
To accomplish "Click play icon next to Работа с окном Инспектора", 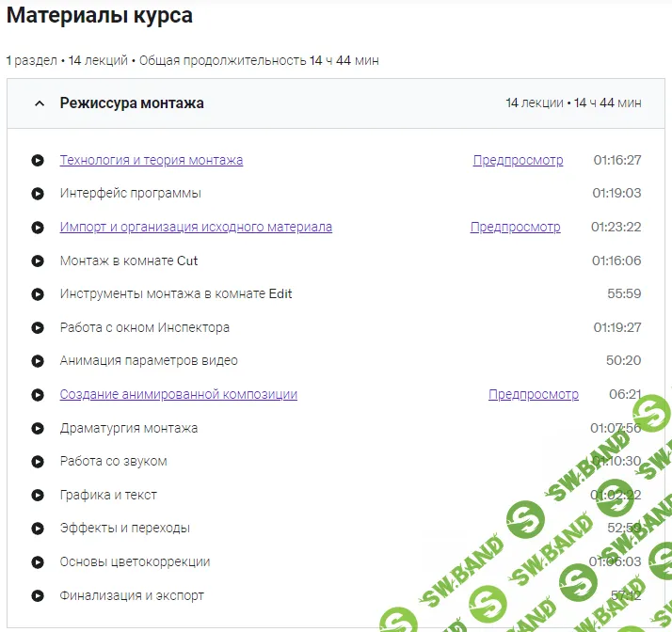I will click(x=38, y=328).
